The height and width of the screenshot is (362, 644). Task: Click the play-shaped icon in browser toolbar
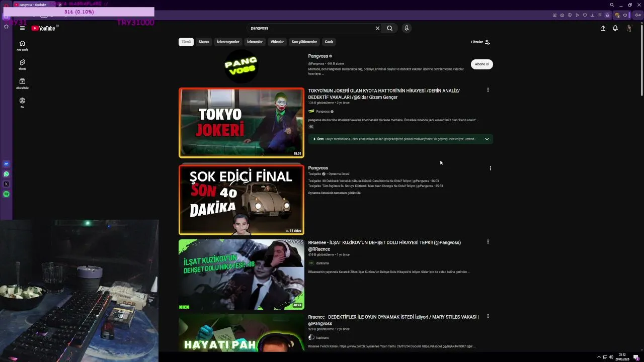tap(577, 15)
